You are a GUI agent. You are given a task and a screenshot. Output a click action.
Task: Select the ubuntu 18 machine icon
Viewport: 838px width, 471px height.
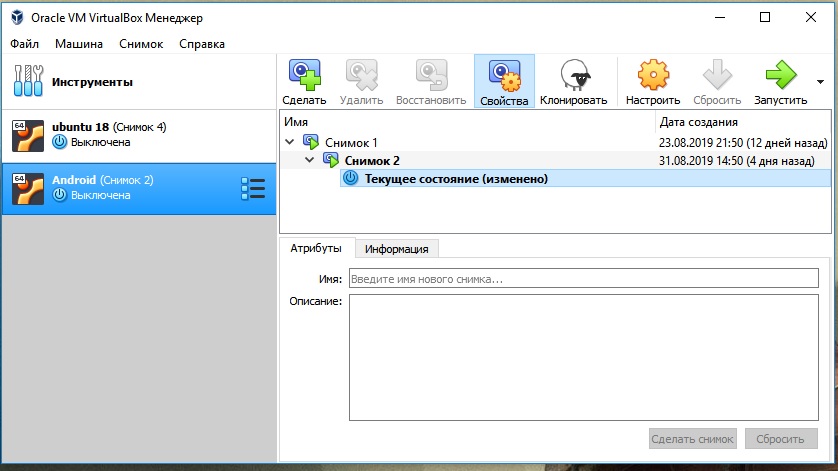[28, 135]
